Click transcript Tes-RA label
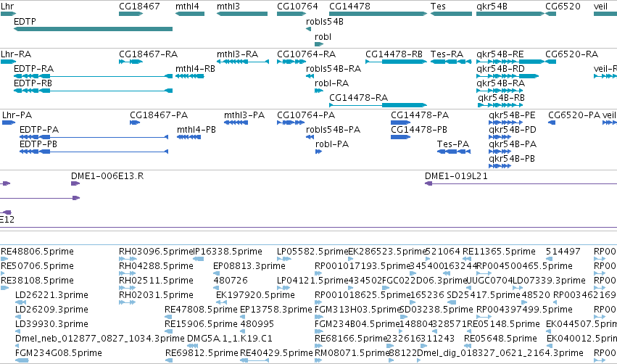617x364 pixels. pos(447,54)
